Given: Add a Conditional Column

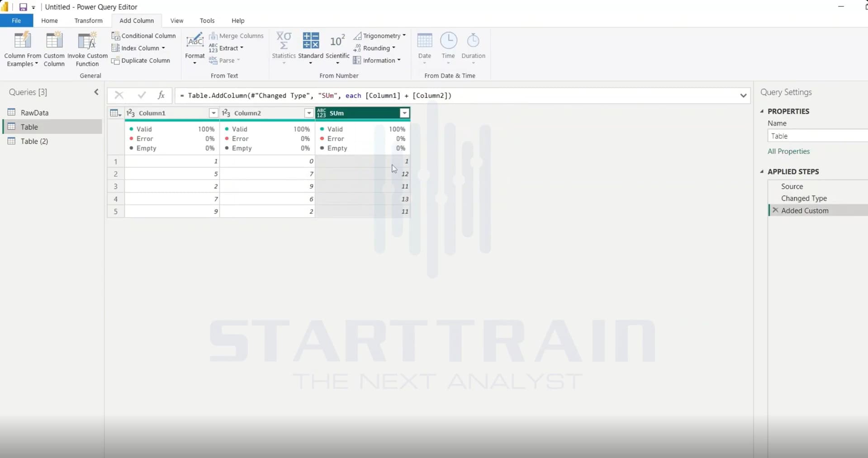Looking at the screenshot, I should [144, 36].
